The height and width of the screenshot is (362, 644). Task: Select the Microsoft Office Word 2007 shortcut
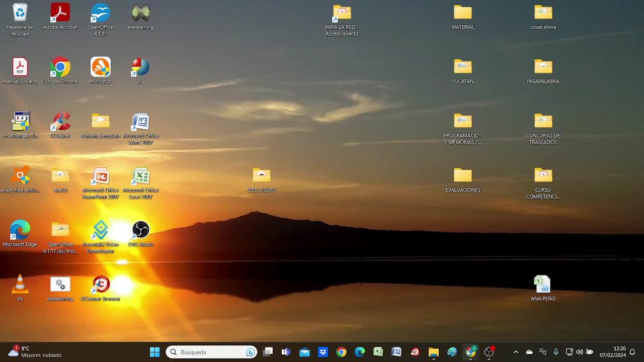(140, 122)
